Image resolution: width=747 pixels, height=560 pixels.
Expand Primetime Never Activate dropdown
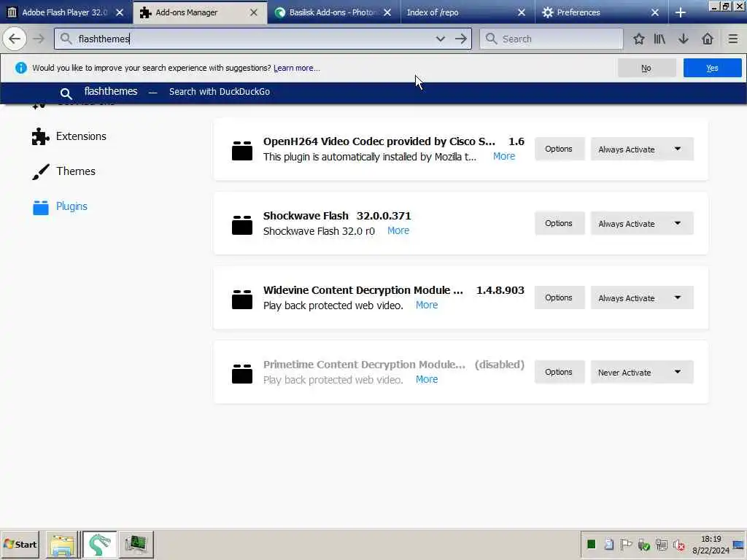642,372
